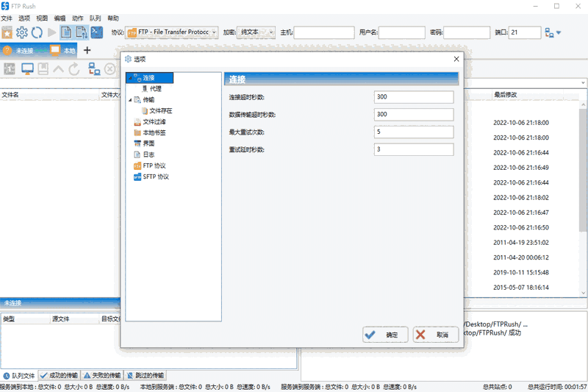Select 代理 in the options tree
This screenshot has height=392, width=588.
[x=156, y=89]
